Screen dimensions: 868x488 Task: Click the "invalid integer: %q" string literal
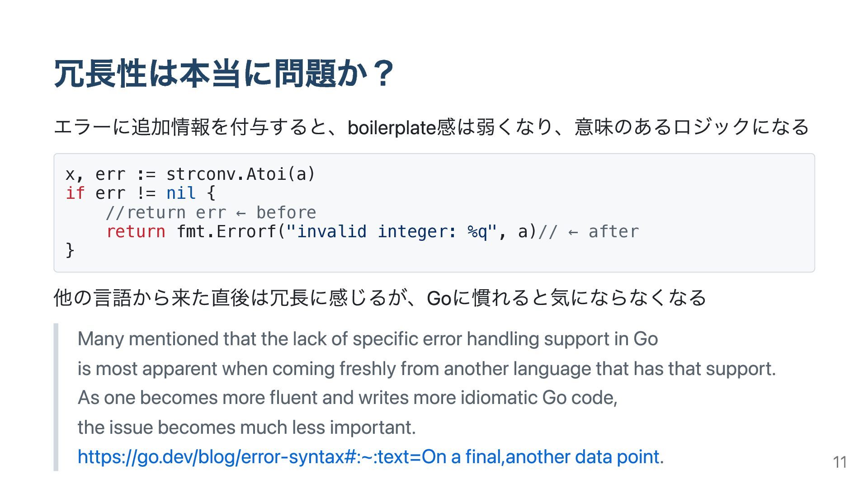click(x=392, y=231)
